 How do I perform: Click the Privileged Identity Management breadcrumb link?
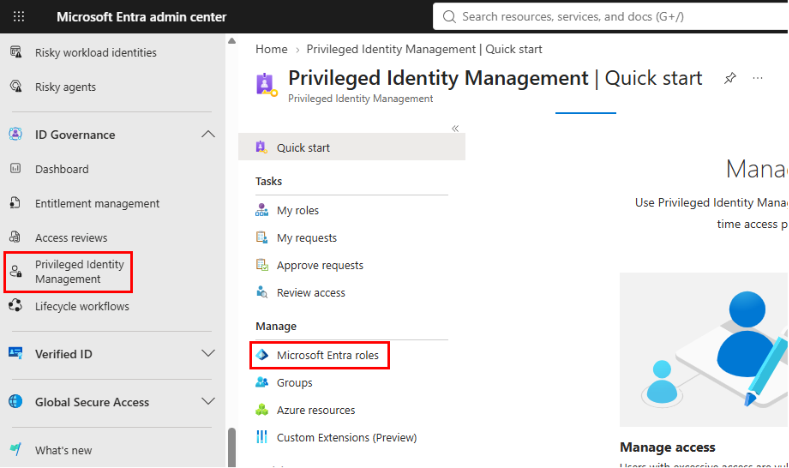coord(424,49)
